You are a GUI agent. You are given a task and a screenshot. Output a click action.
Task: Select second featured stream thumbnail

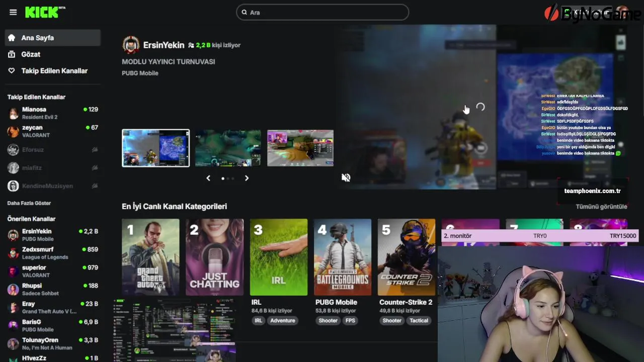pos(228,148)
